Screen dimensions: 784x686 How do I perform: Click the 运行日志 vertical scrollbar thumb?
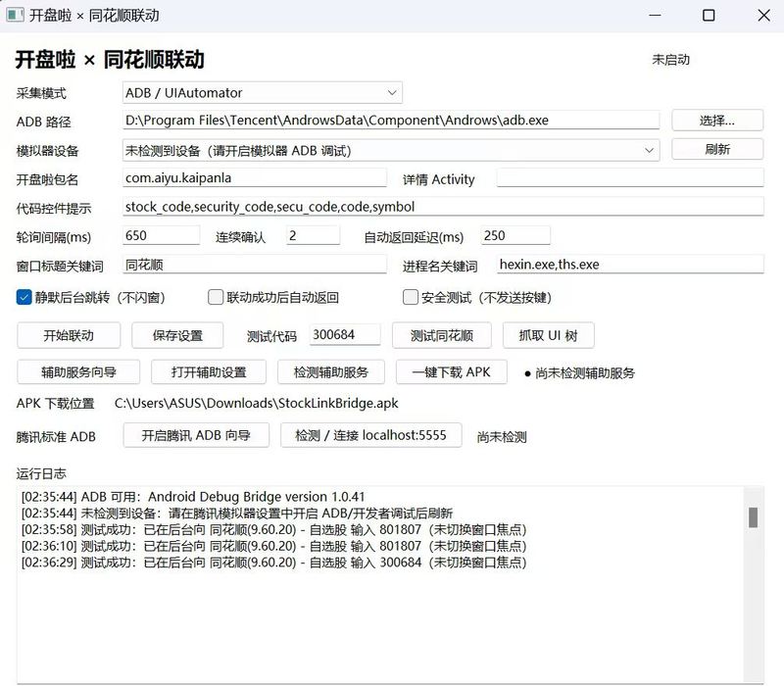click(753, 517)
